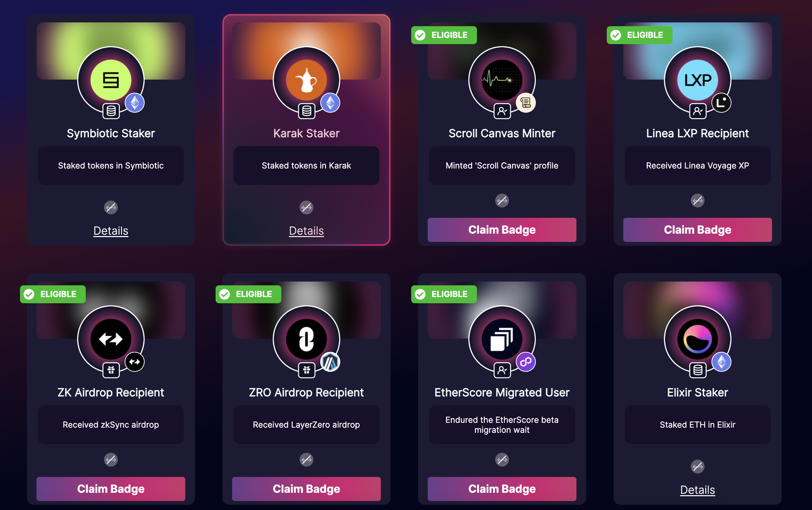This screenshot has width=812, height=510.
Task: Click the ZK Airdrop Recipient arrows logo
Action: click(111, 339)
